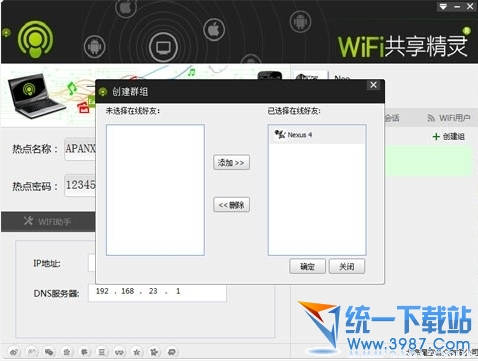Select Nexus 4 in selected friends list
478x361 pixels.
coord(317,135)
